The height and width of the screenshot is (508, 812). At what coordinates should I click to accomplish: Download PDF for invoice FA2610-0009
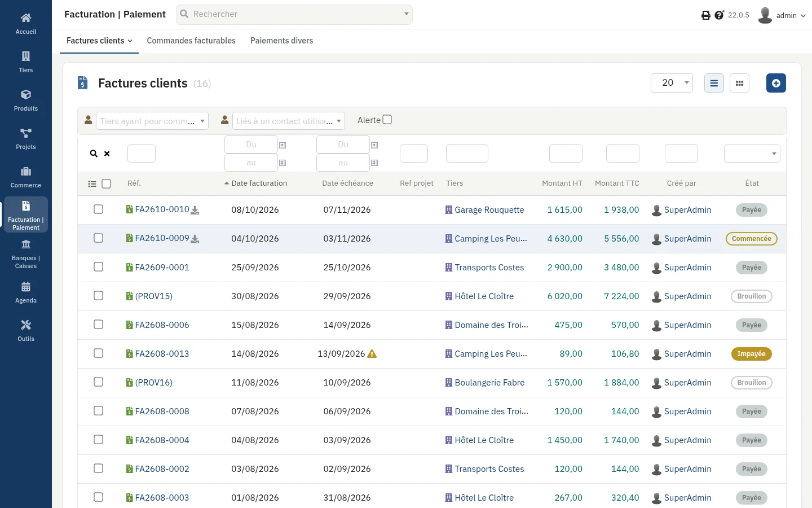[195, 239]
